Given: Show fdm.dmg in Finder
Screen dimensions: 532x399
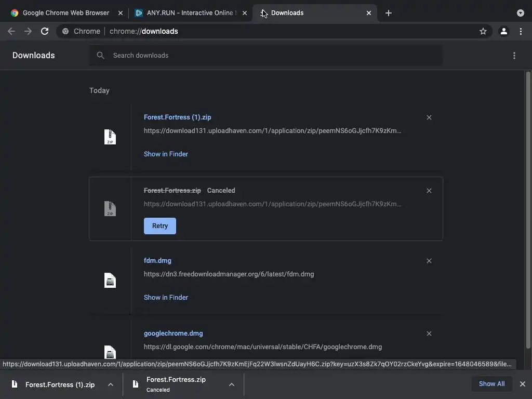Looking at the screenshot, I should 166,297.
